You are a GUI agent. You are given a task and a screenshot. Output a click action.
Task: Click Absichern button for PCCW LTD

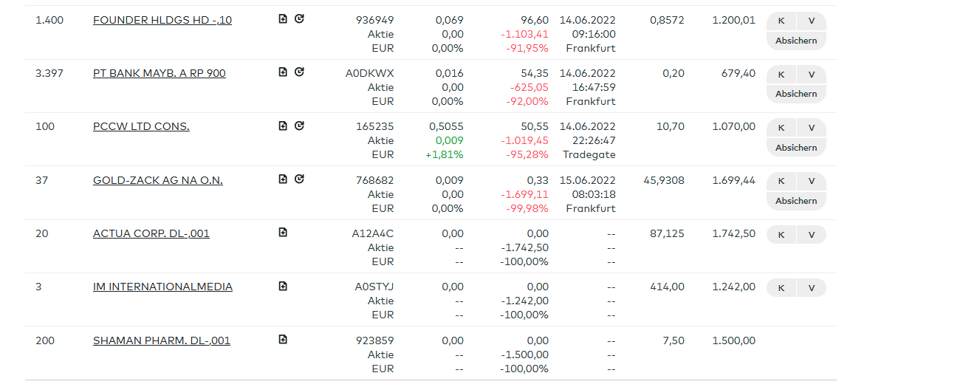pos(796,148)
